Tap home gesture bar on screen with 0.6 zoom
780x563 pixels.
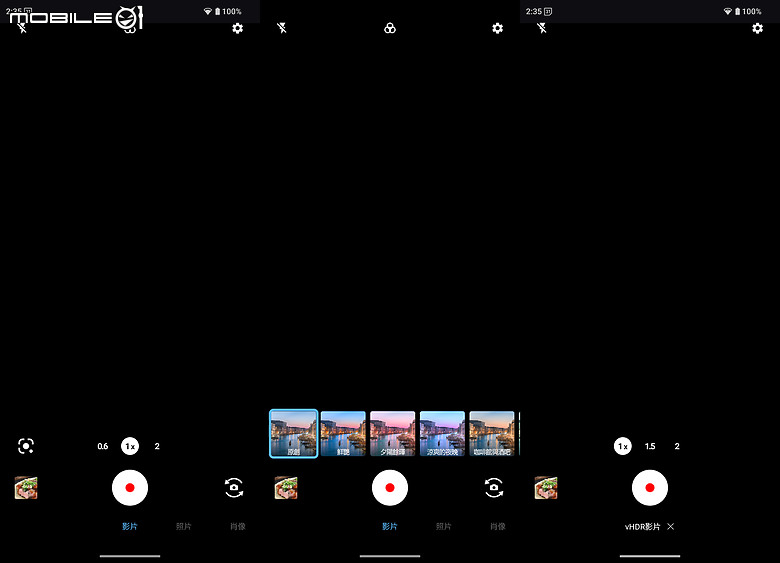click(x=130, y=556)
